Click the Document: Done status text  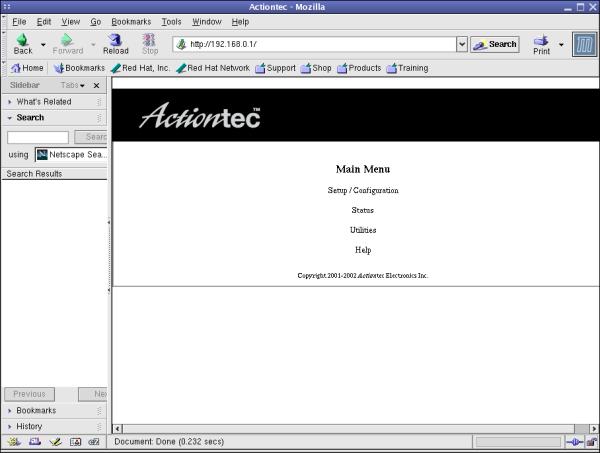pos(169,442)
